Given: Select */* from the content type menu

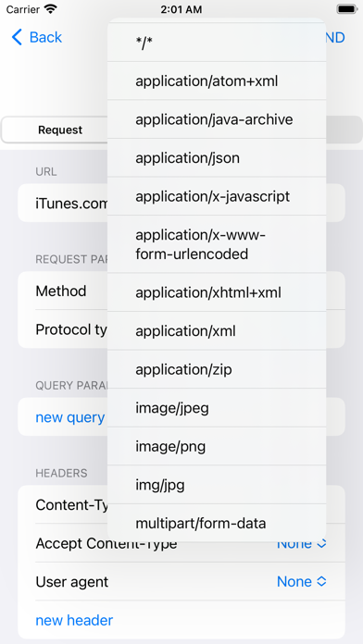Looking at the screenshot, I should [x=217, y=43].
